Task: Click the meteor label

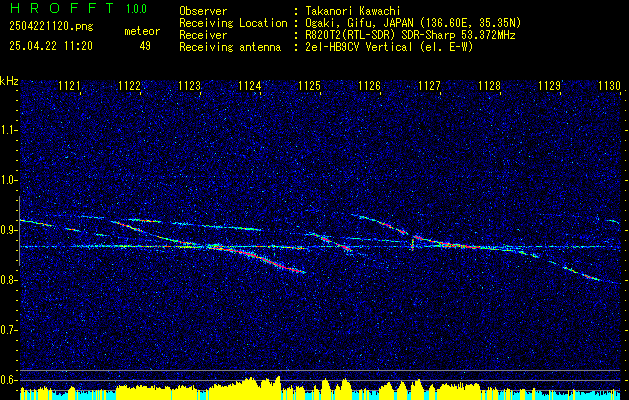Action: pos(142,31)
